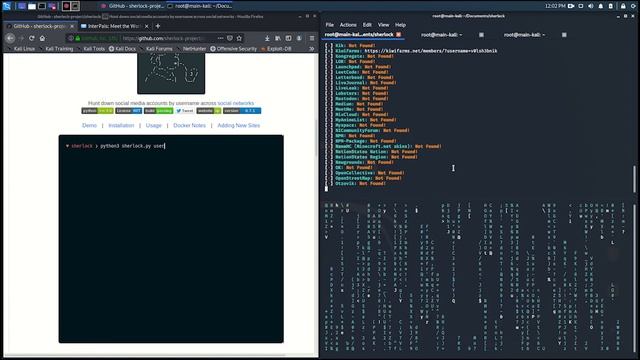Expand the bookmarks toolbar overflow chevron

(x=312, y=49)
